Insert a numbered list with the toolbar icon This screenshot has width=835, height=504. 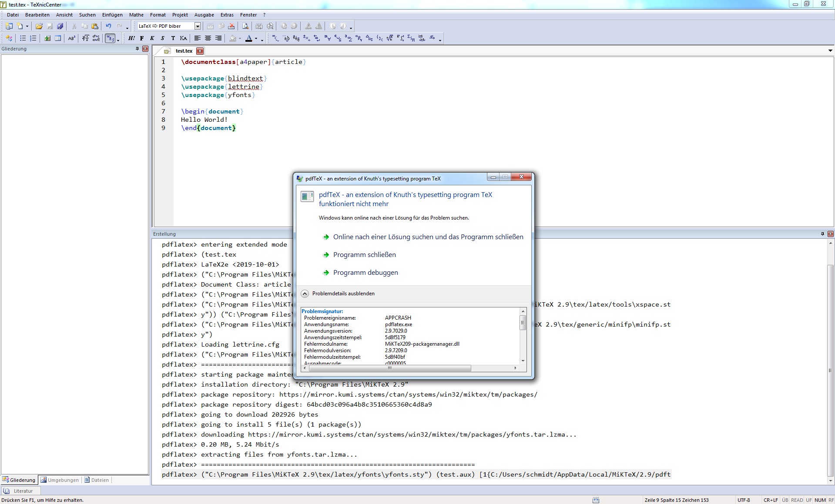point(34,38)
